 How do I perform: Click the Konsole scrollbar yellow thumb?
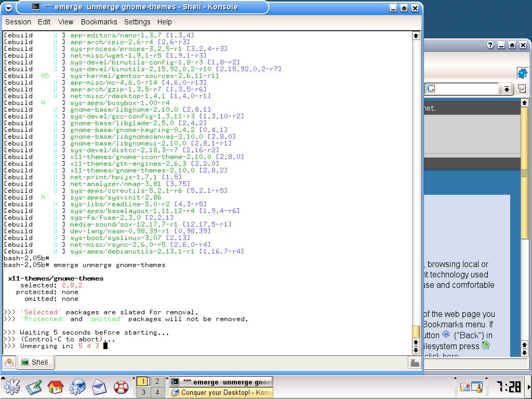(416, 331)
